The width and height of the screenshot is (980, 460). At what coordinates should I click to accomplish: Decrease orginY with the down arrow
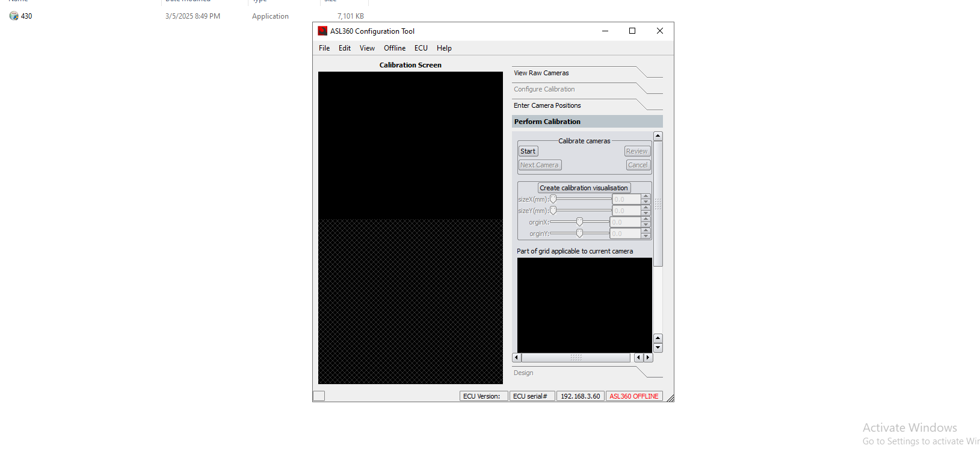tap(646, 236)
